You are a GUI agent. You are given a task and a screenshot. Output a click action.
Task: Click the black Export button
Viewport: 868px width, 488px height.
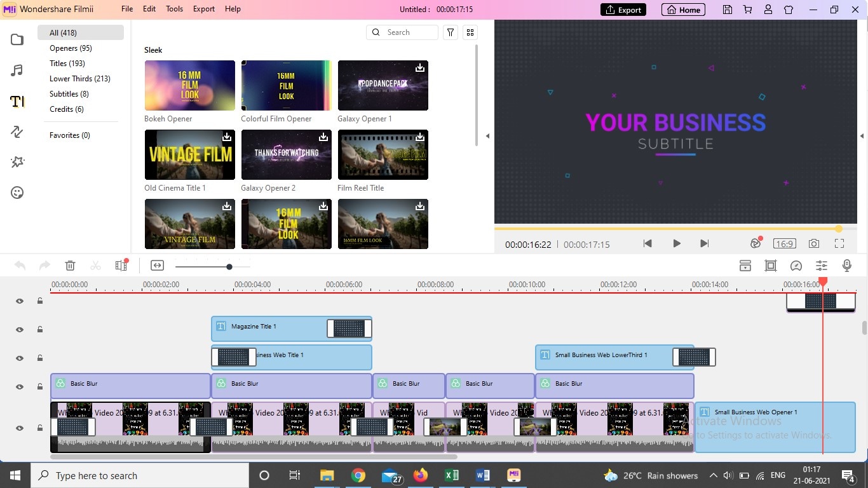(x=623, y=10)
